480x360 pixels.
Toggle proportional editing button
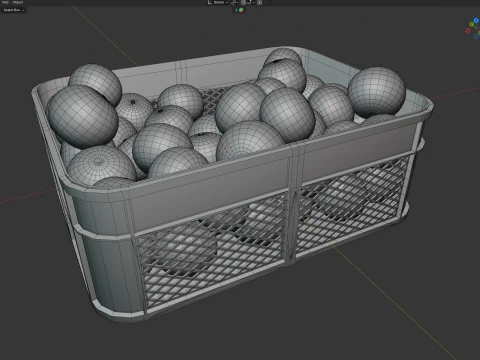point(259,2)
